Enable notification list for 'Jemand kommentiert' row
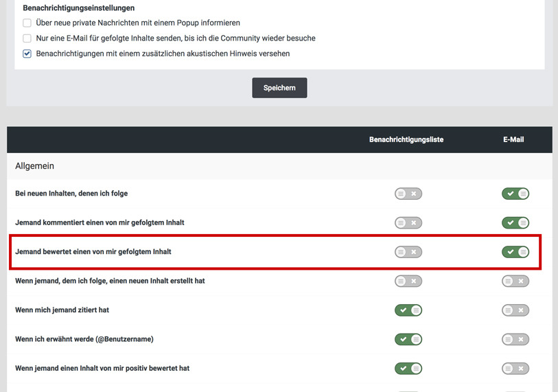 (408, 223)
